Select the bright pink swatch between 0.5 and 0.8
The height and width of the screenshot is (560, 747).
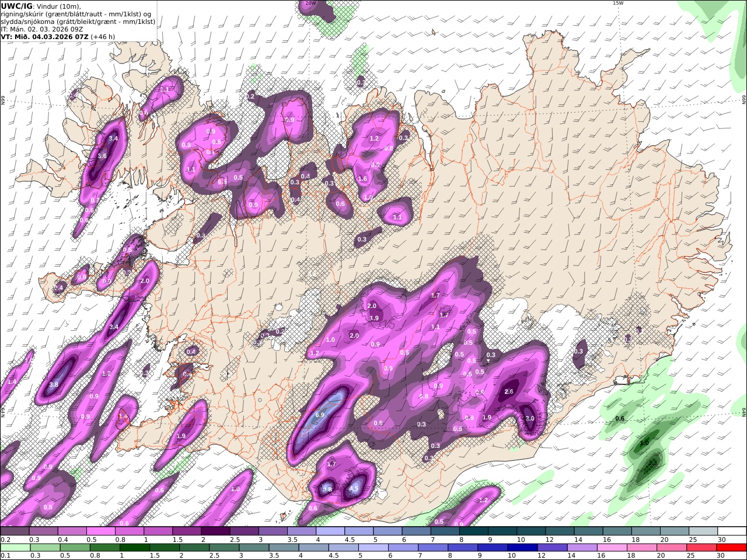[100, 531]
